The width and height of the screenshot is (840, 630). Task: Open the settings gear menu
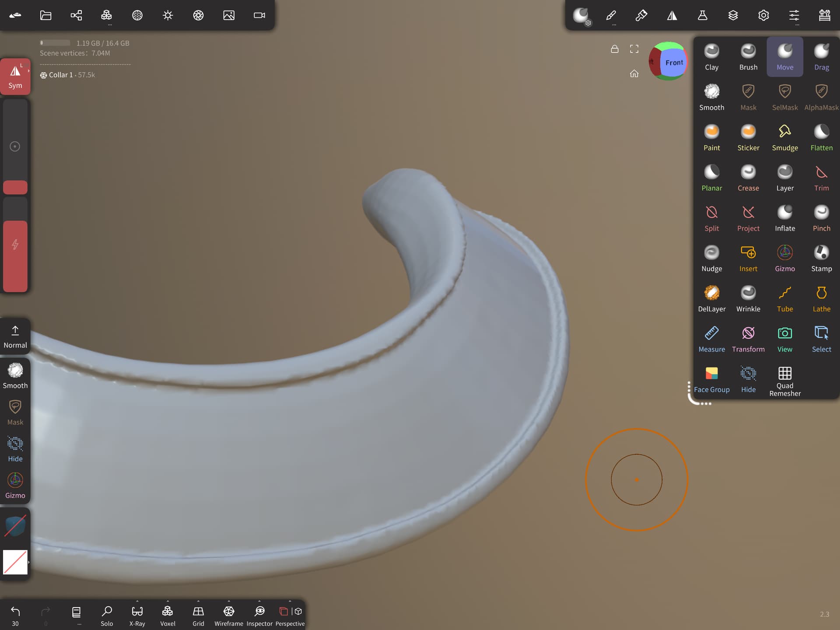763,15
